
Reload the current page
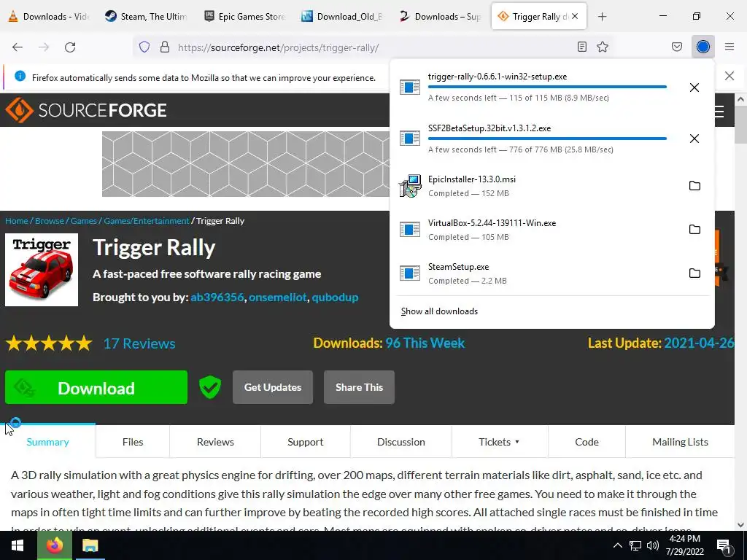pos(70,47)
